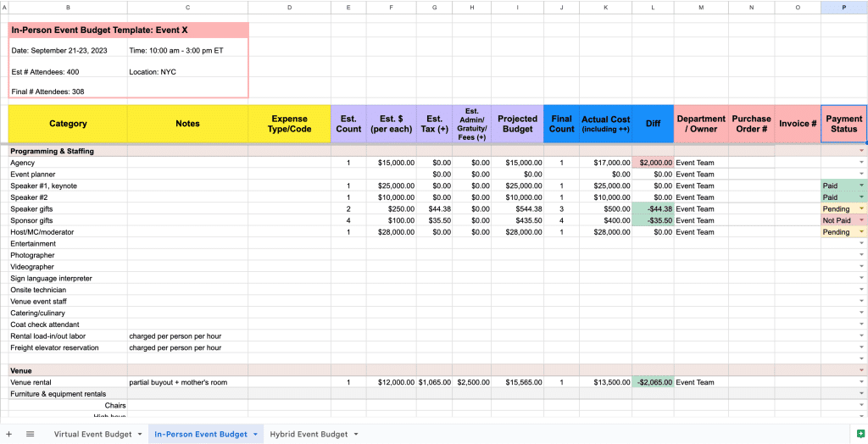Click the Purchase Order # header cell
The width and height of the screenshot is (868, 444).
pos(752,124)
